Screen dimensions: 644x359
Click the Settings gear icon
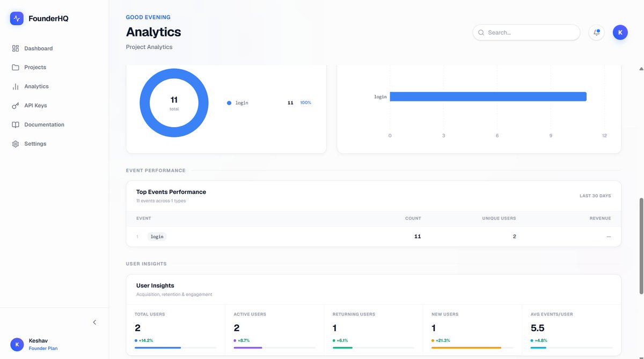[x=16, y=144]
